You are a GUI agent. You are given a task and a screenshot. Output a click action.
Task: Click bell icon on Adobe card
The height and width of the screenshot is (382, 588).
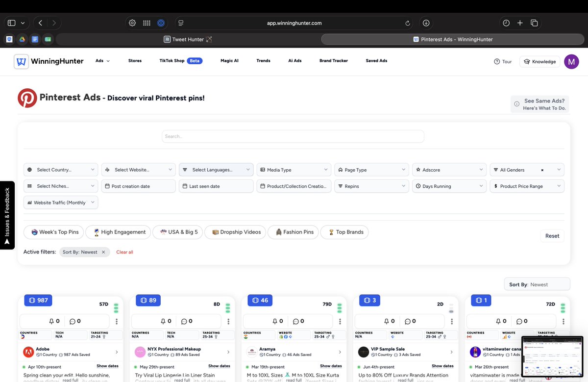point(51,321)
